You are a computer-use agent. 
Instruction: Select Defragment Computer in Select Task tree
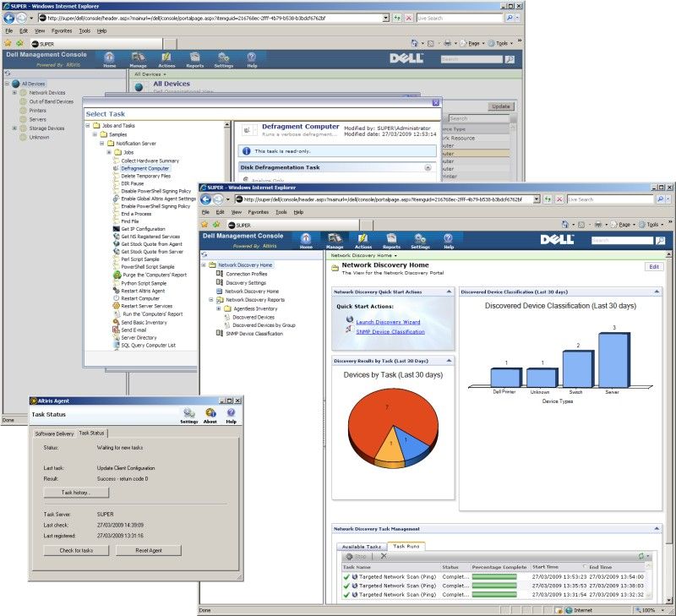[x=144, y=168]
